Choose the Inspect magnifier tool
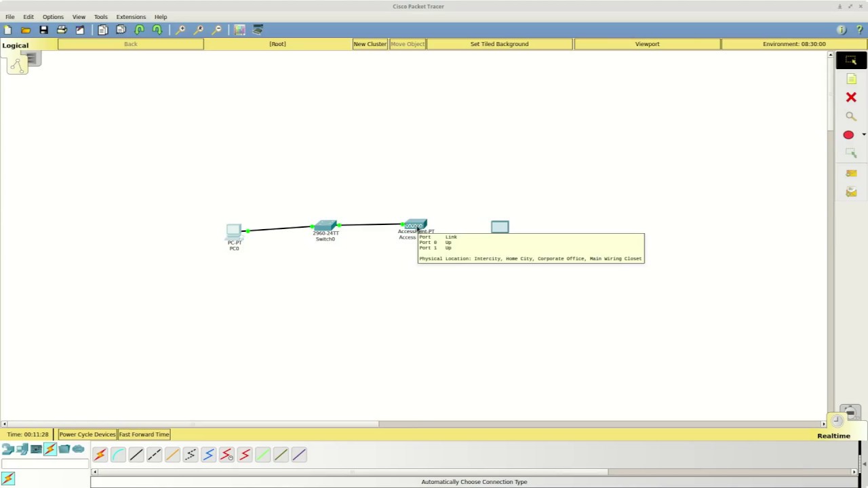Viewport: 868px width, 488px height. 851,117
